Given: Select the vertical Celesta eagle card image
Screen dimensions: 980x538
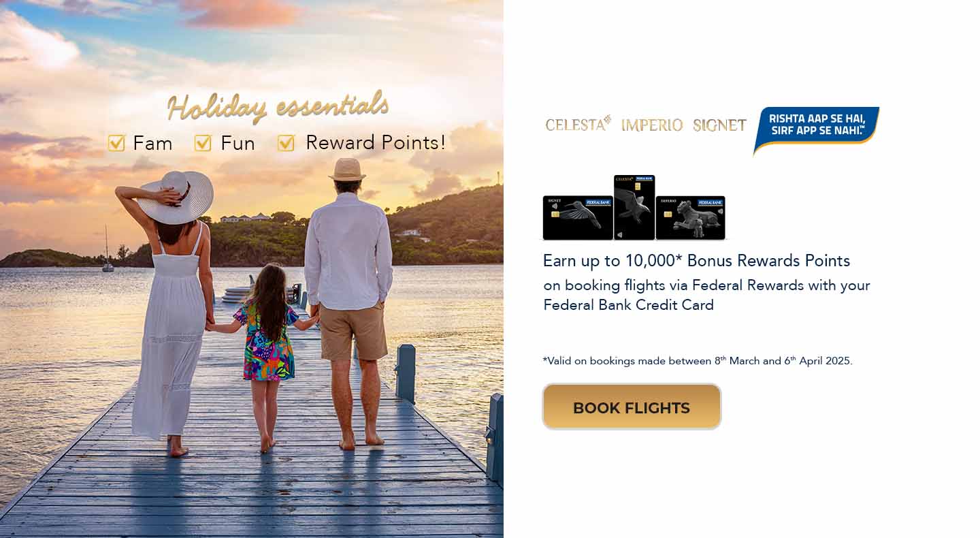Looking at the screenshot, I should click(x=634, y=207).
